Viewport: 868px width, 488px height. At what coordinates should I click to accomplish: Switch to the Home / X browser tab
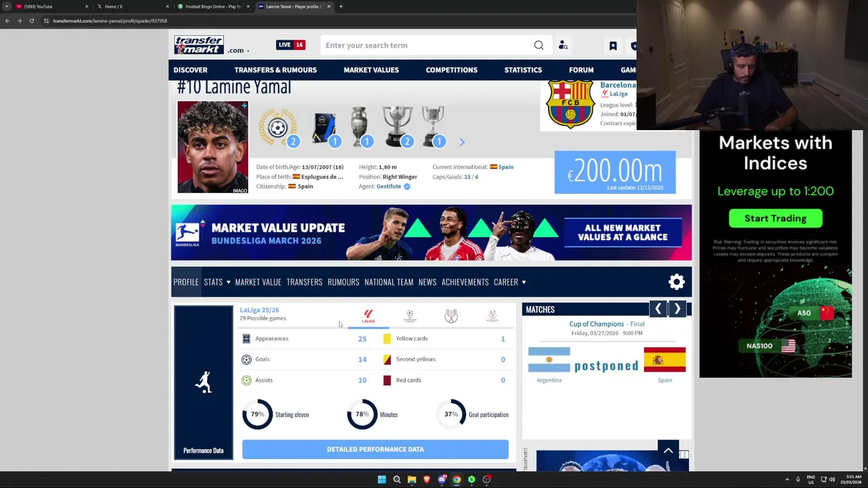coord(132,6)
